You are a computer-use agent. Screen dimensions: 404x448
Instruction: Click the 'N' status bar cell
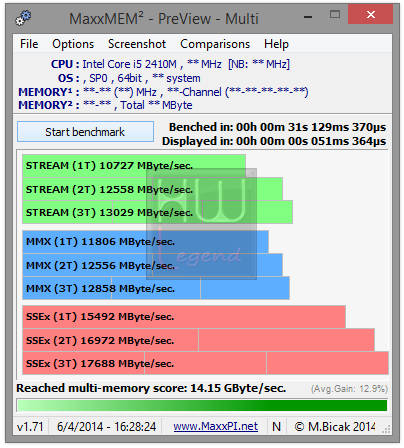click(x=276, y=426)
